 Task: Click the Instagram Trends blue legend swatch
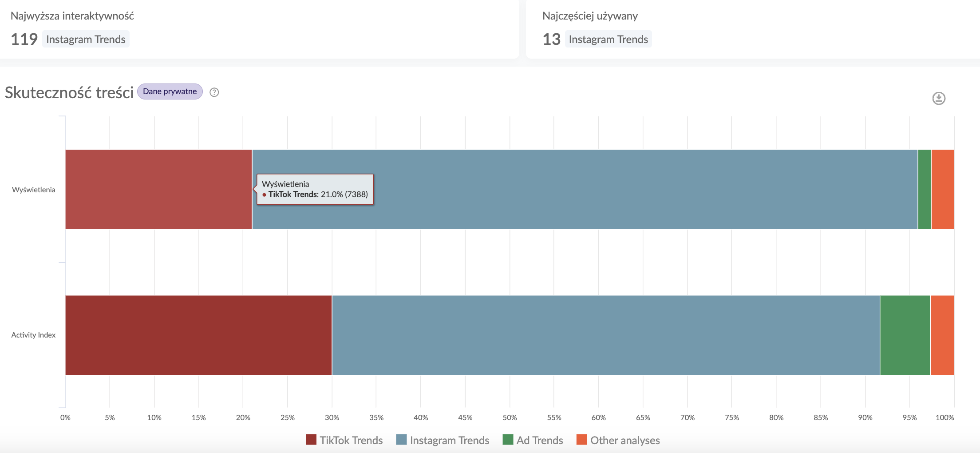coord(401,440)
